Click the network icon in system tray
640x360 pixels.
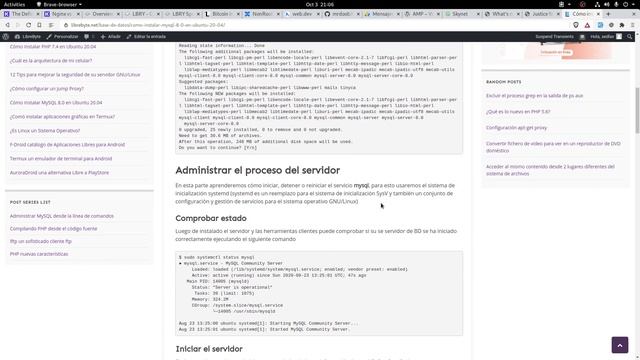597,4
